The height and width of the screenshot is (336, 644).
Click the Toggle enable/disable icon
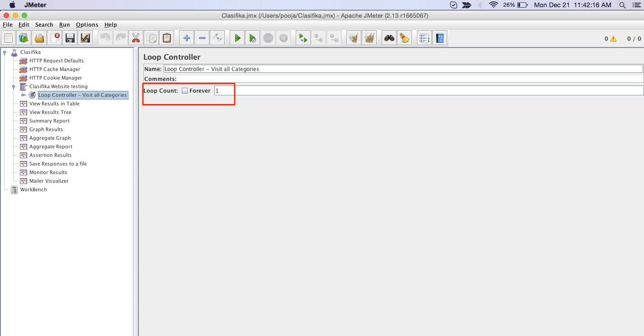coord(217,38)
